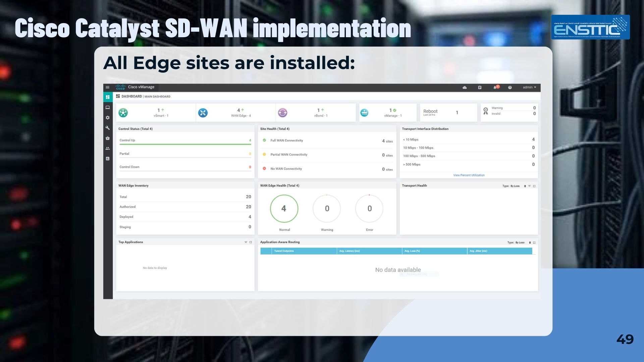Open Maintenance from the sidebar

coord(108,138)
